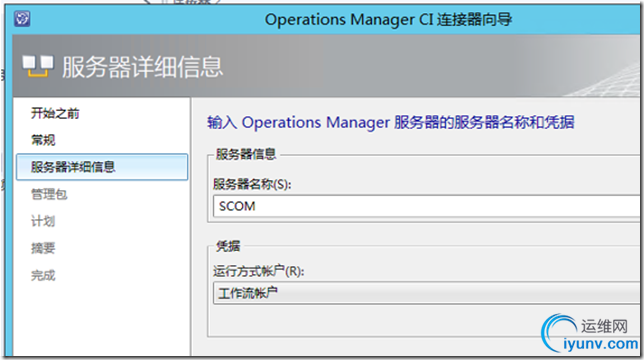This screenshot has height=360, width=644.
Task: Click the blue 输入 Operations Manager heading
Action: coord(391,122)
